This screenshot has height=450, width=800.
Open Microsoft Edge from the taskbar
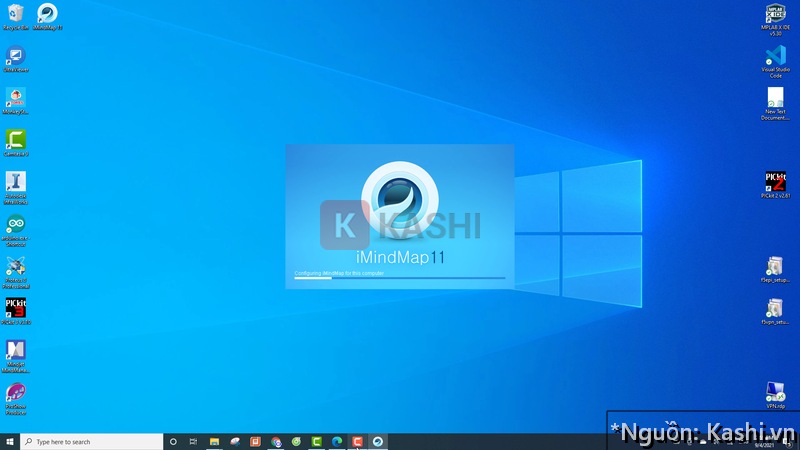point(336,441)
